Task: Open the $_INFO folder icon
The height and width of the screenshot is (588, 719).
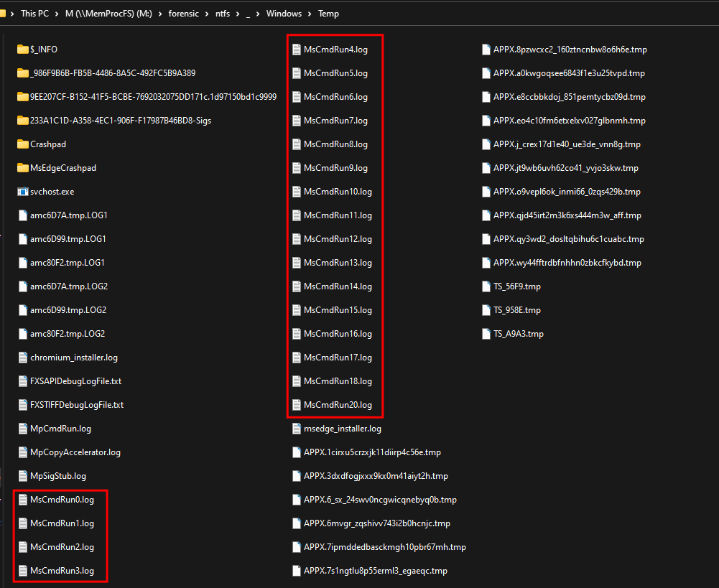Action: click(x=22, y=50)
